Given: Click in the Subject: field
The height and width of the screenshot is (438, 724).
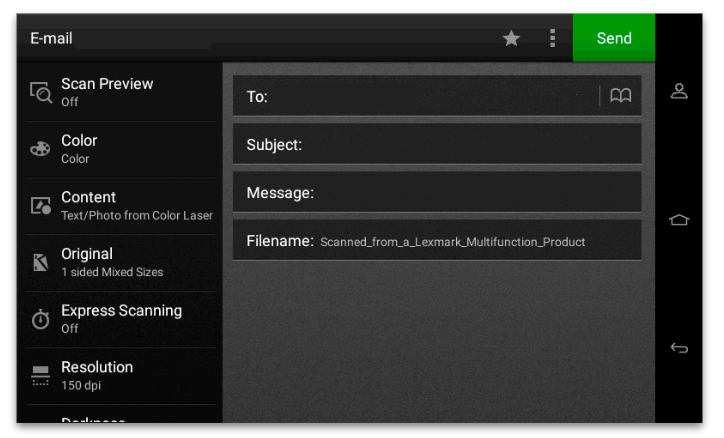Looking at the screenshot, I should tap(436, 144).
